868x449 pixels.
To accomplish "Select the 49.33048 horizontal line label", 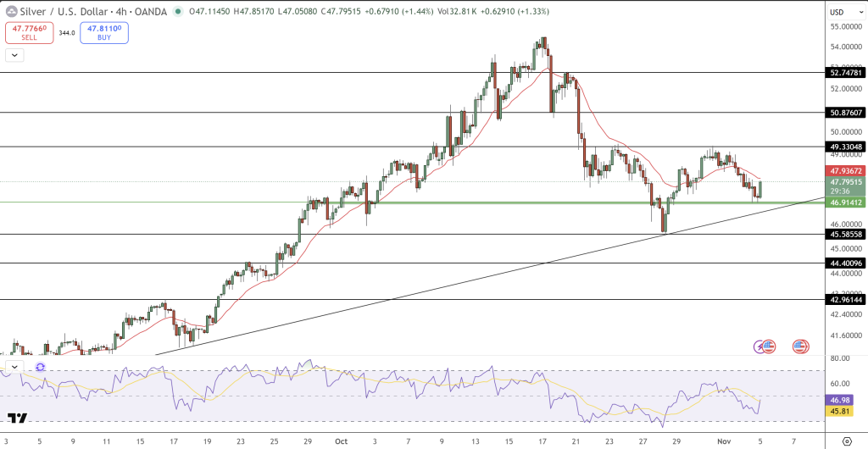I will coord(843,147).
